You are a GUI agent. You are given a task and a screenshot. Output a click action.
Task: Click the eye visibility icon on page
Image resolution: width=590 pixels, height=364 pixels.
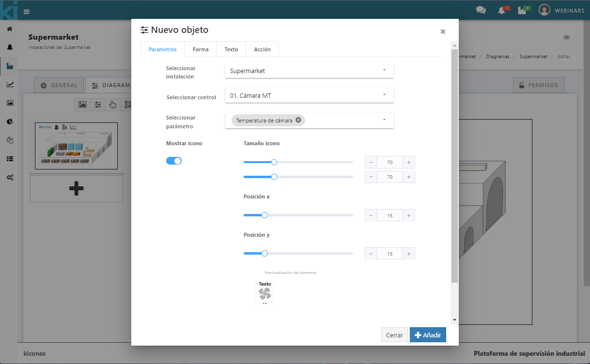tap(566, 37)
